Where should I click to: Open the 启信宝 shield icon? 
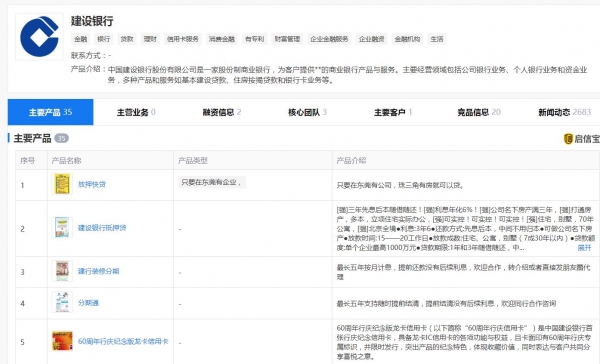[x=568, y=139]
